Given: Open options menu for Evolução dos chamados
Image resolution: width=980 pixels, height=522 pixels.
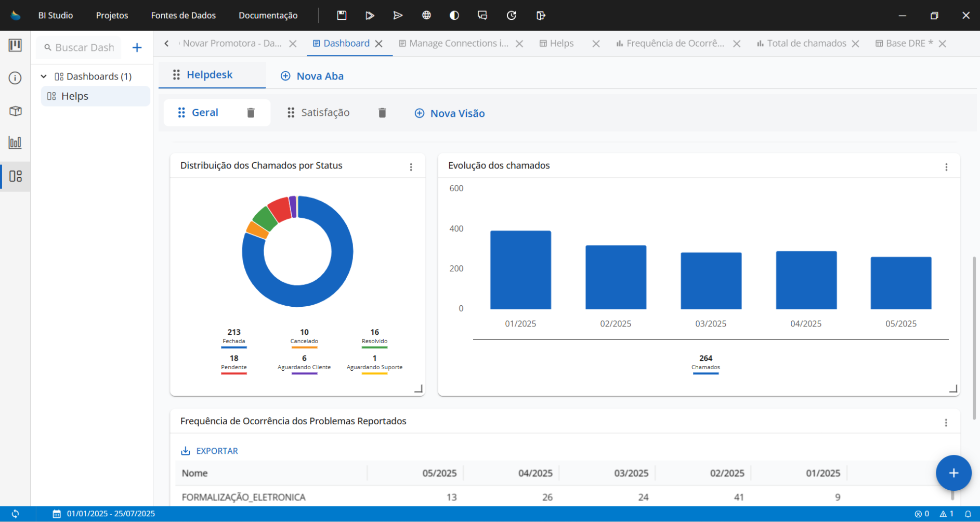Looking at the screenshot, I should click(x=946, y=167).
